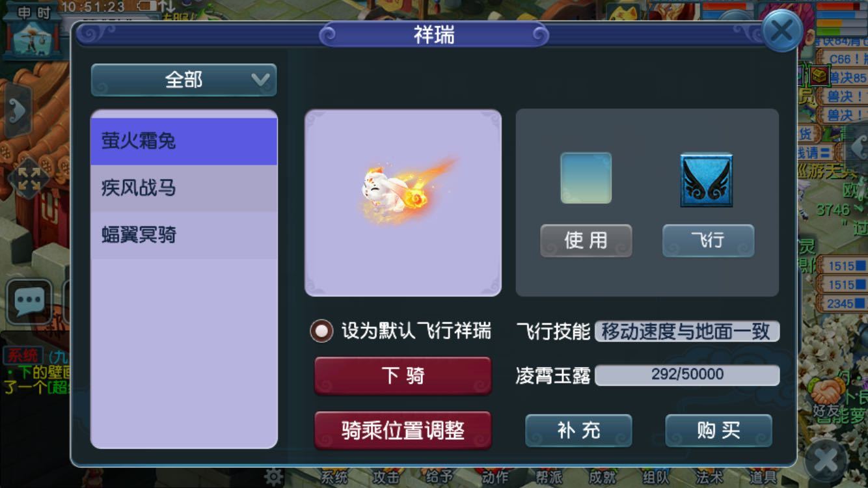Click the 飞行 fly button
868x488 pixels.
coord(708,241)
